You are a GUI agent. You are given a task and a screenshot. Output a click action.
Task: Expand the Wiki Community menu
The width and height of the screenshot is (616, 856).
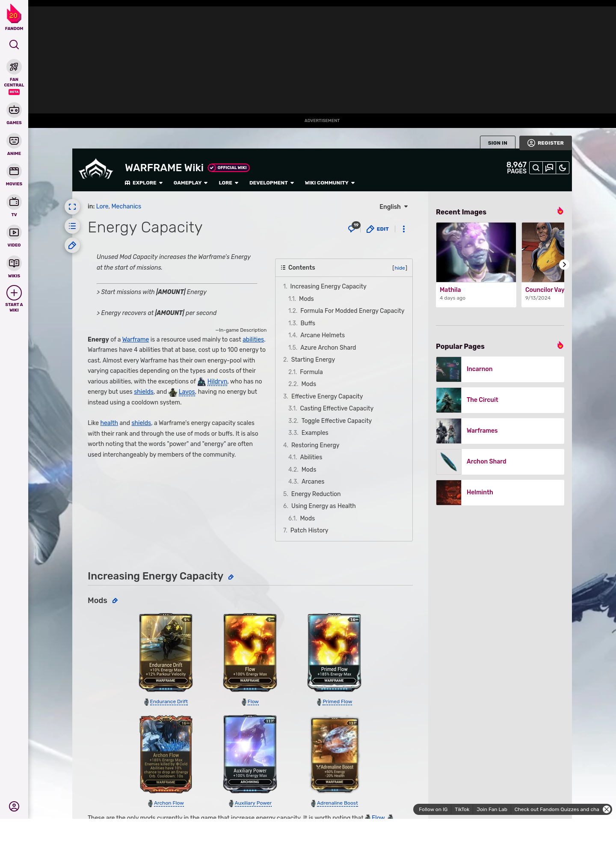(x=330, y=183)
